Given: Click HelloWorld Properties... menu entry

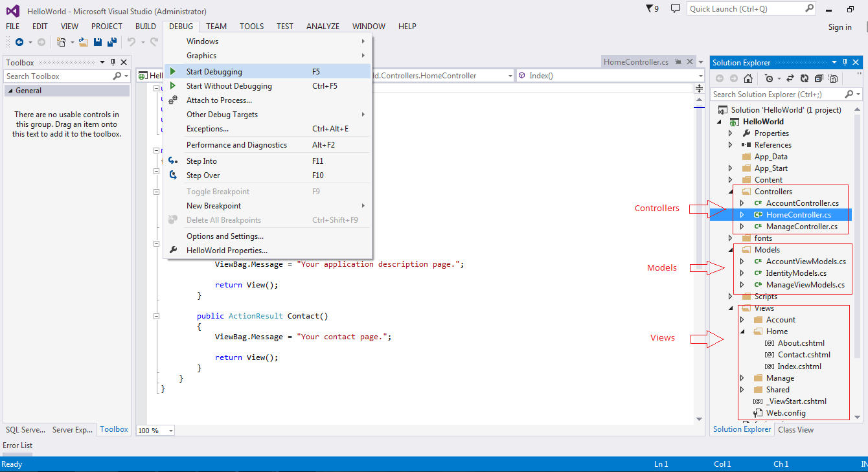Looking at the screenshot, I should [268, 251].
